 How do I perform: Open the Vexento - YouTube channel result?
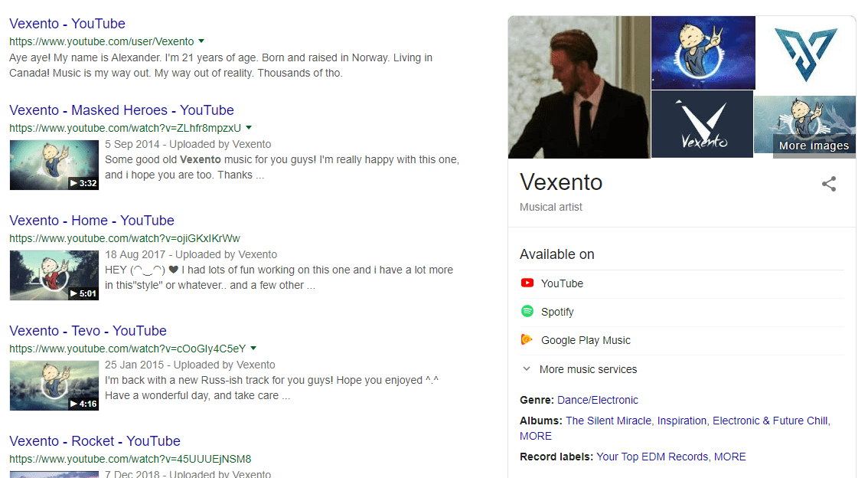[67, 24]
